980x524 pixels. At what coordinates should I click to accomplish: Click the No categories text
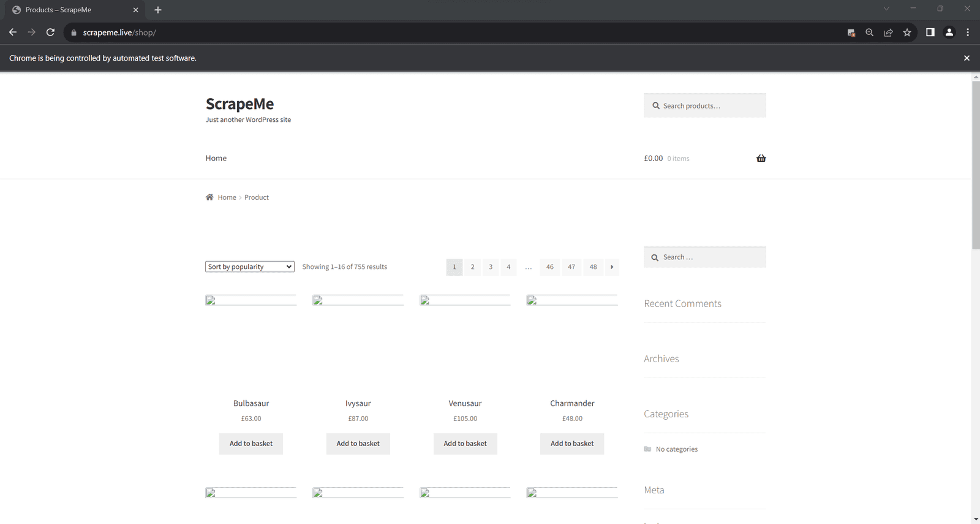tap(677, 449)
